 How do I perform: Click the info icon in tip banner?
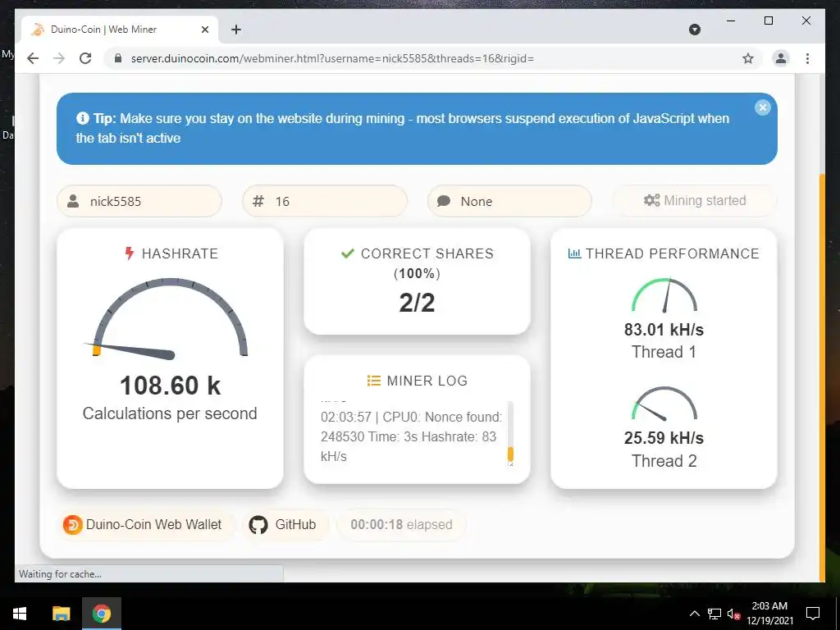pos(83,118)
